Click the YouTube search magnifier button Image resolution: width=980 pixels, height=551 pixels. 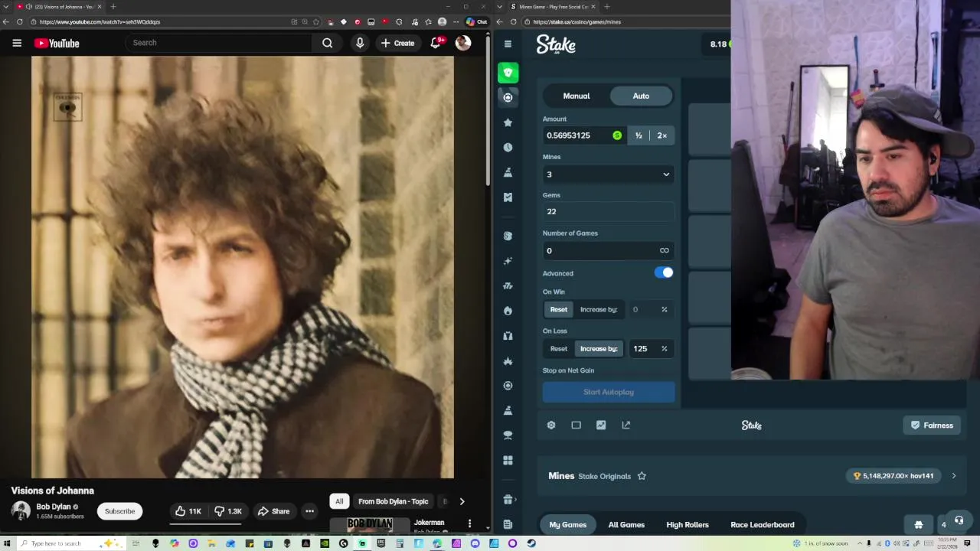click(327, 43)
